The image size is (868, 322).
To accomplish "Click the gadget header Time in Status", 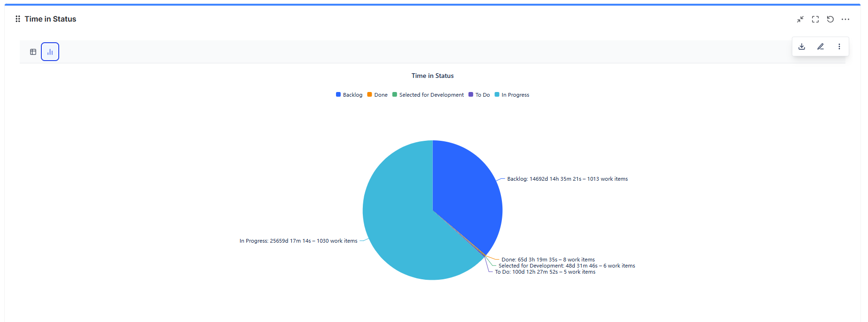I will point(50,19).
